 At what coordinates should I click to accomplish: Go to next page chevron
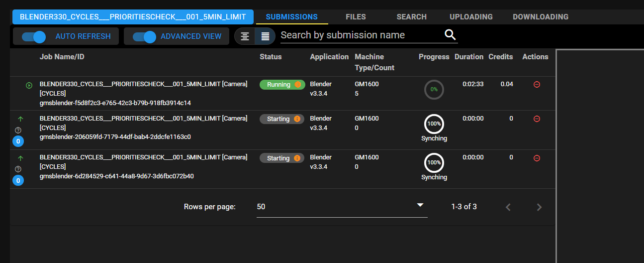tap(539, 207)
